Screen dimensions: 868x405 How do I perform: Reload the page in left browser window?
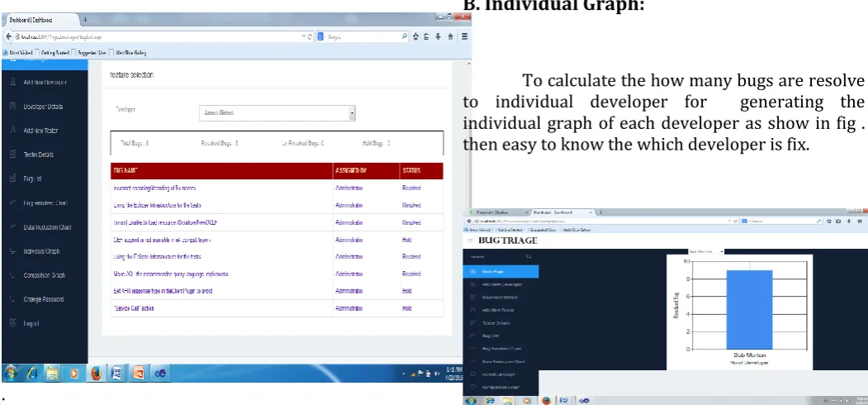click(310, 37)
